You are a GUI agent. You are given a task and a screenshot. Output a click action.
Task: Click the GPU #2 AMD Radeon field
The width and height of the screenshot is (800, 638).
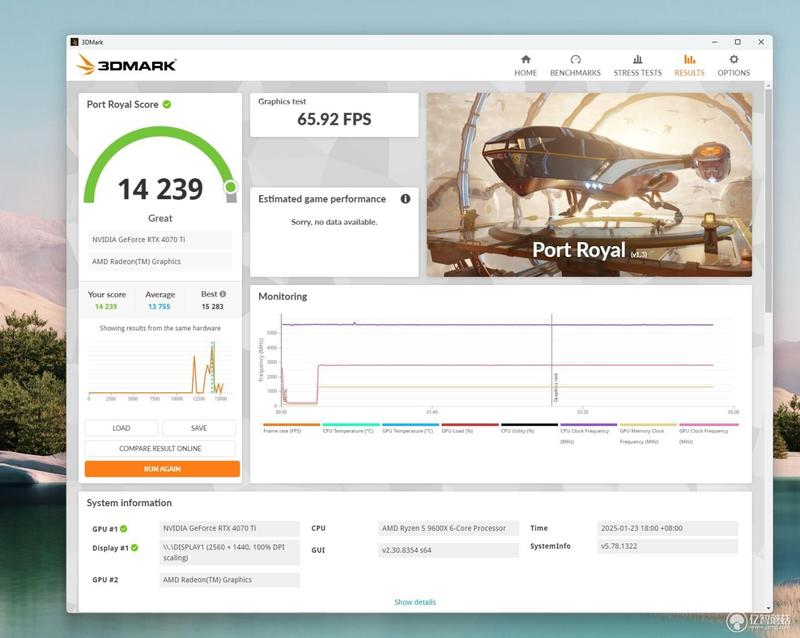230,580
